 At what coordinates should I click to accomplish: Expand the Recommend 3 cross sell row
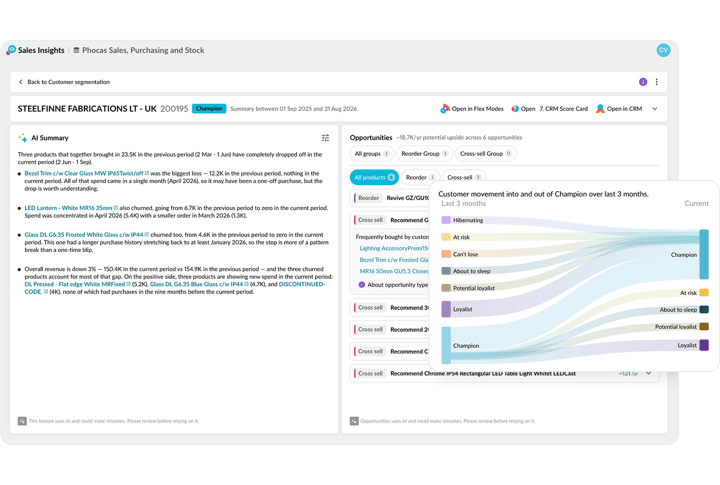(390, 308)
